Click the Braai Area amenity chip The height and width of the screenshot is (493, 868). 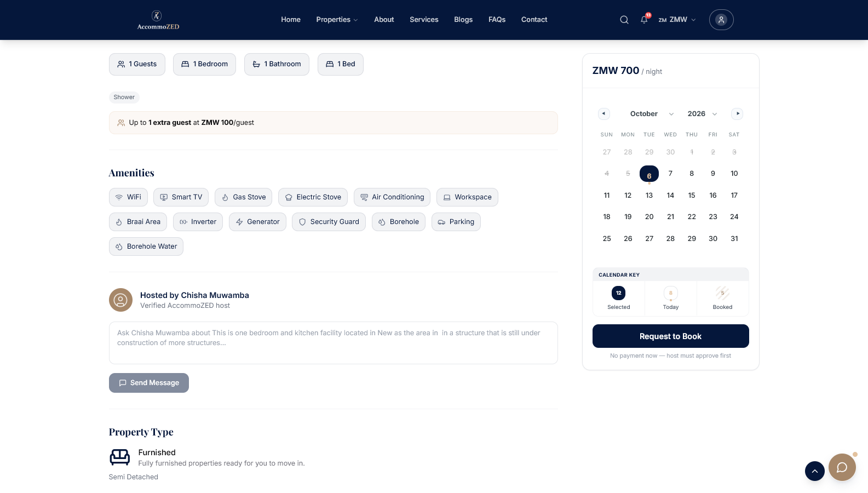tap(138, 222)
